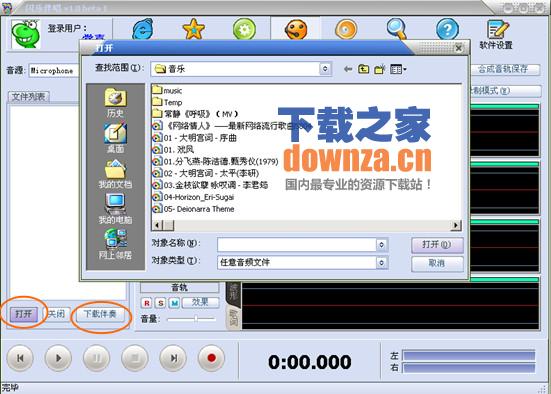Skip to previous track button
This screenshot has height=394, width=551.
(20, 358)
